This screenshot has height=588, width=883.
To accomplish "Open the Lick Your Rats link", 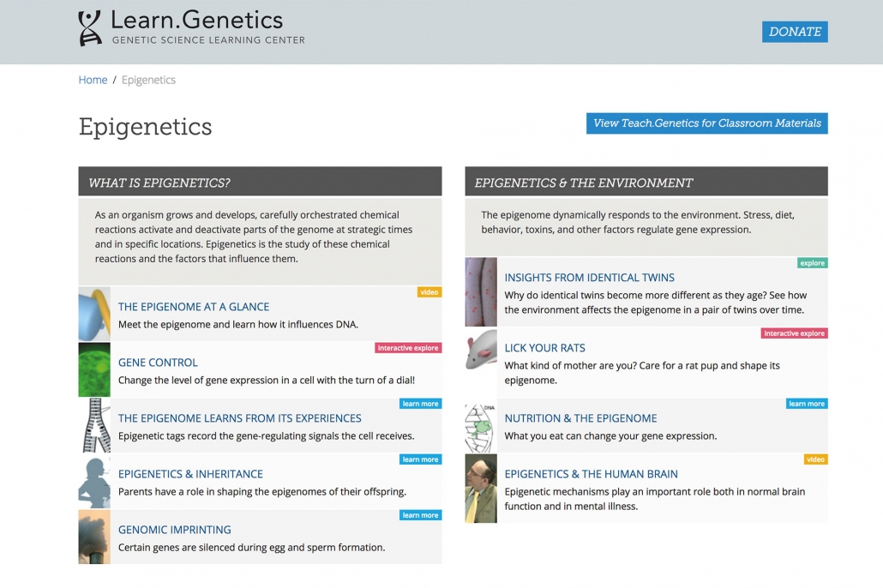I will click(x=544, y=348).
